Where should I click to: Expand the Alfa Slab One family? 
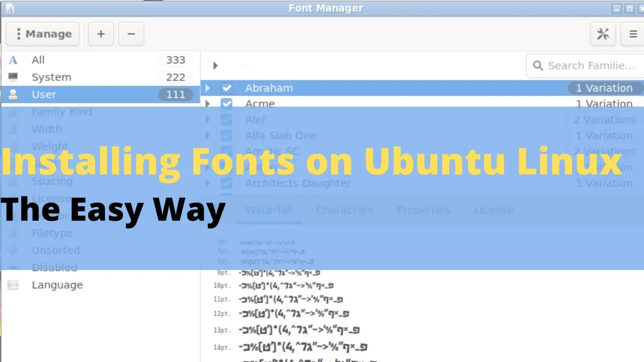207,135
